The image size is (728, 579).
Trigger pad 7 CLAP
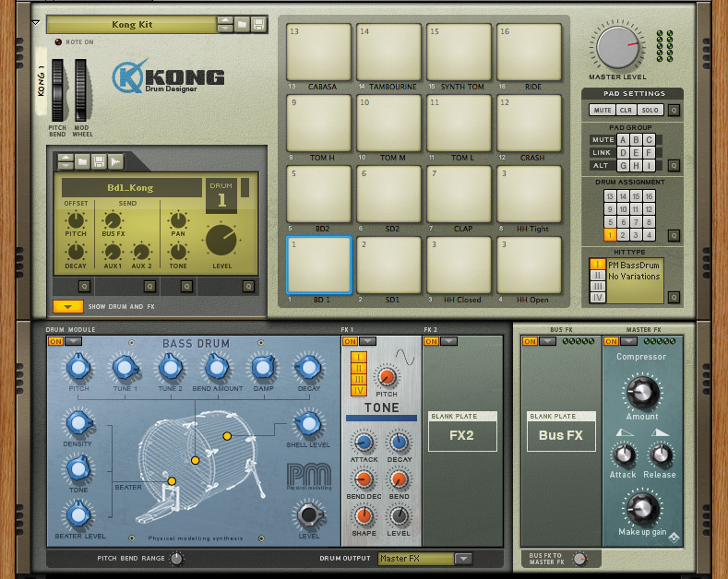pyautogui.click(x=459, y=195)
